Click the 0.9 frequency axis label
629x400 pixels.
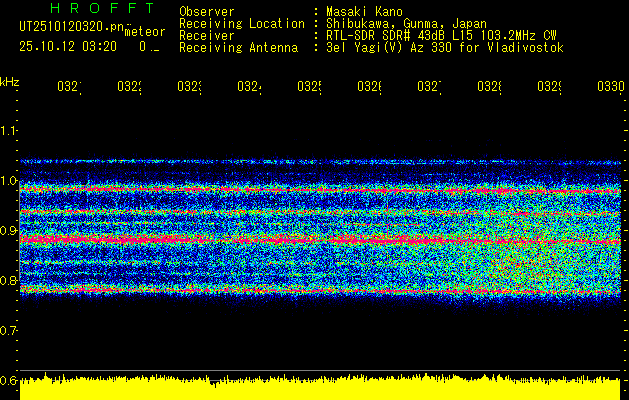pyautogui.click(x=8, y=230)
